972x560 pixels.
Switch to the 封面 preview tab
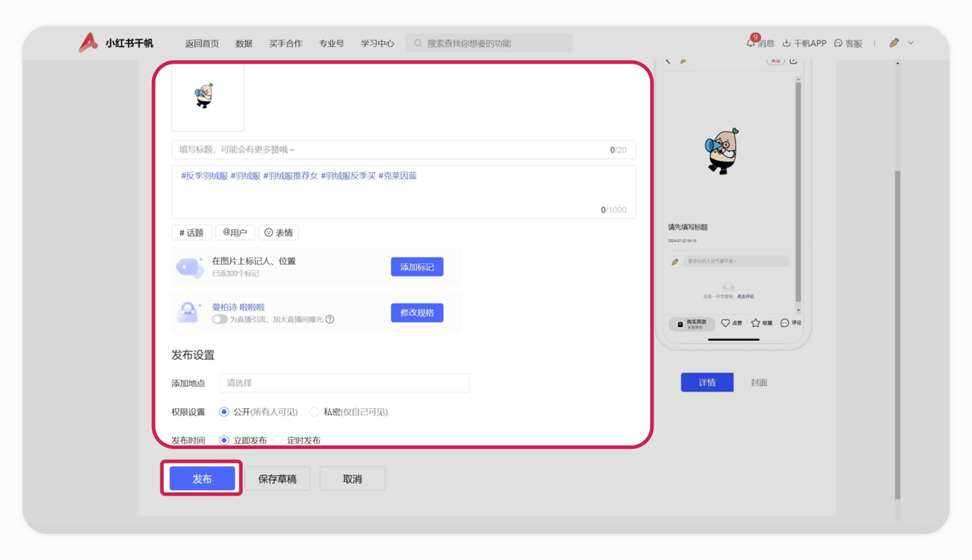click(x=759, y=382)
